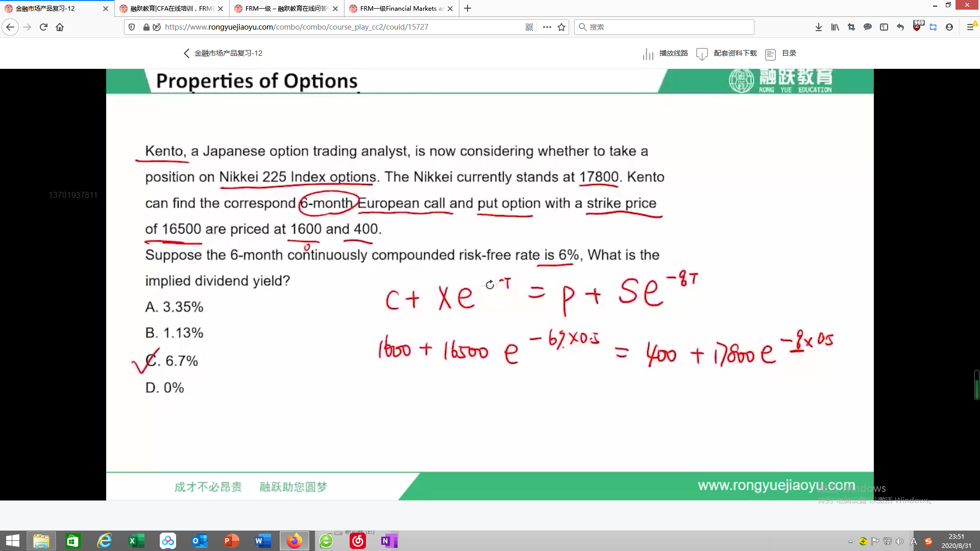
Task: Open the Firefox library icon
Action: point(835,27)
